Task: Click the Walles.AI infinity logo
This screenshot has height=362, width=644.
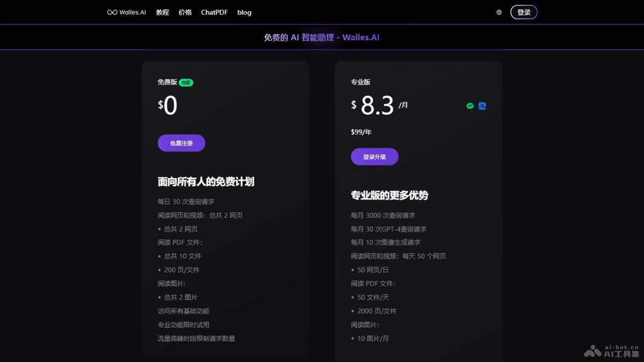Action: tap(112, 11)
